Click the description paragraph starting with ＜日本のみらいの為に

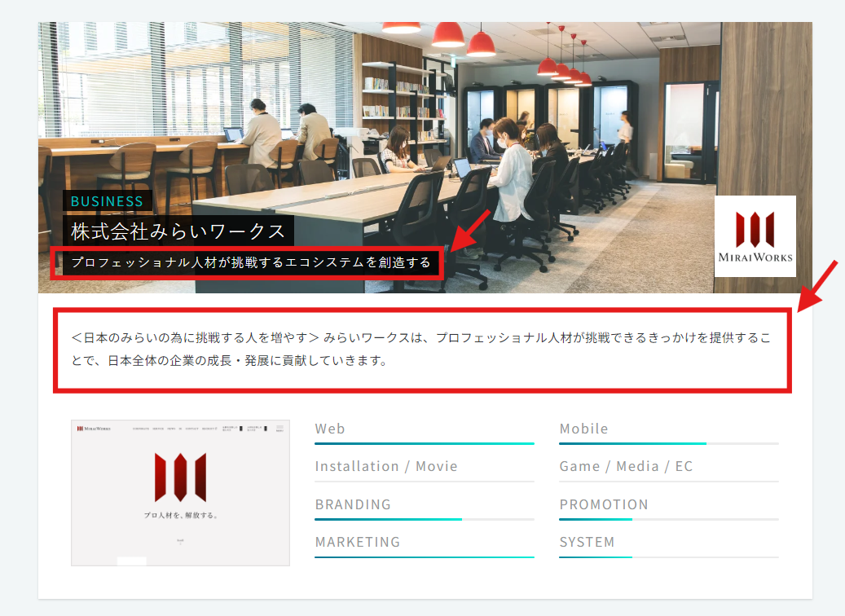click(421, 349)
